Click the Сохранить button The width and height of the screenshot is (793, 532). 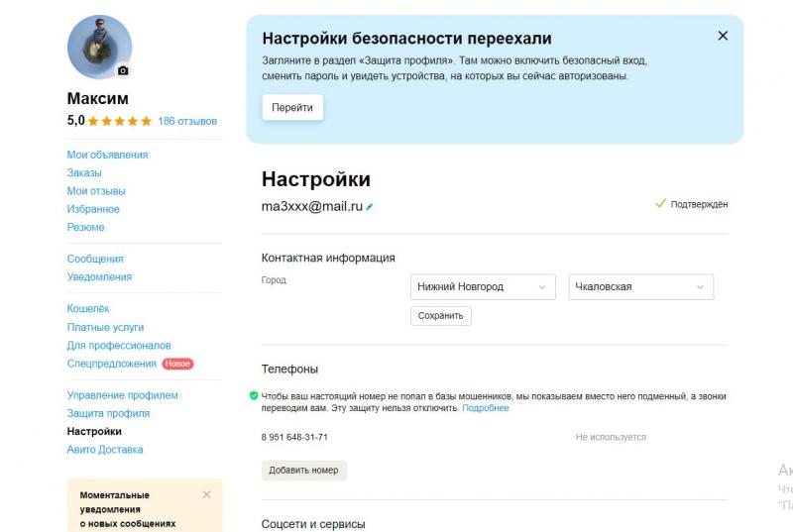point(440,316)
